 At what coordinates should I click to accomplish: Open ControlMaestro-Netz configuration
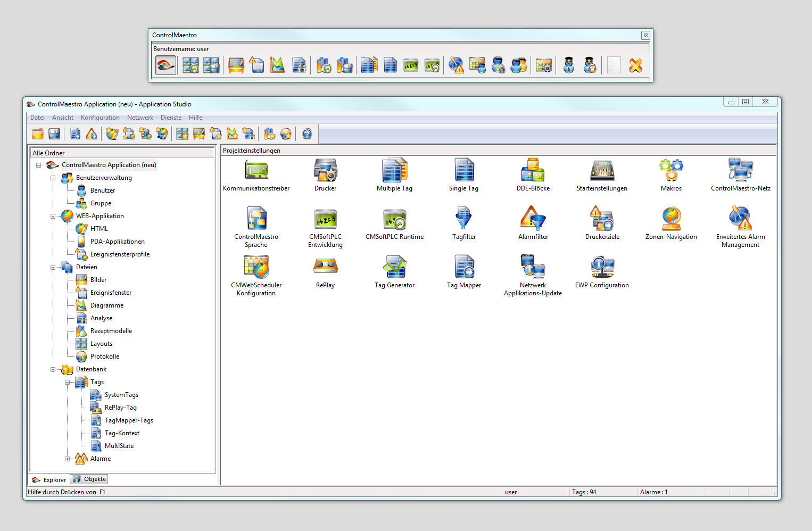tap(741, 170)
